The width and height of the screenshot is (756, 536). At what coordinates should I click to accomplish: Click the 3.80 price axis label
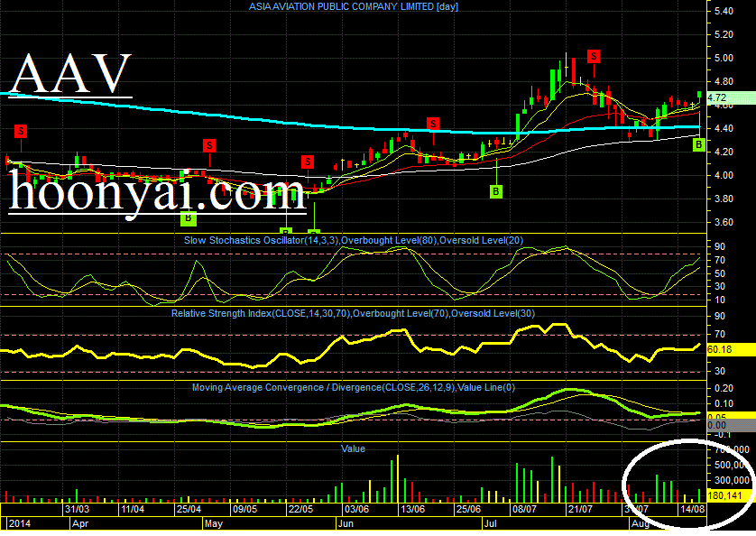[x=724, y=199]
